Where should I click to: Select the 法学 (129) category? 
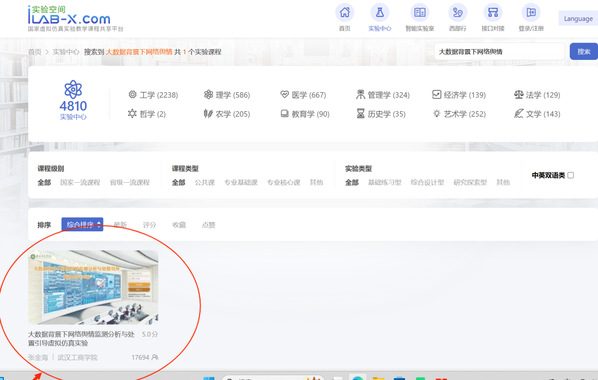pos(537,95)
